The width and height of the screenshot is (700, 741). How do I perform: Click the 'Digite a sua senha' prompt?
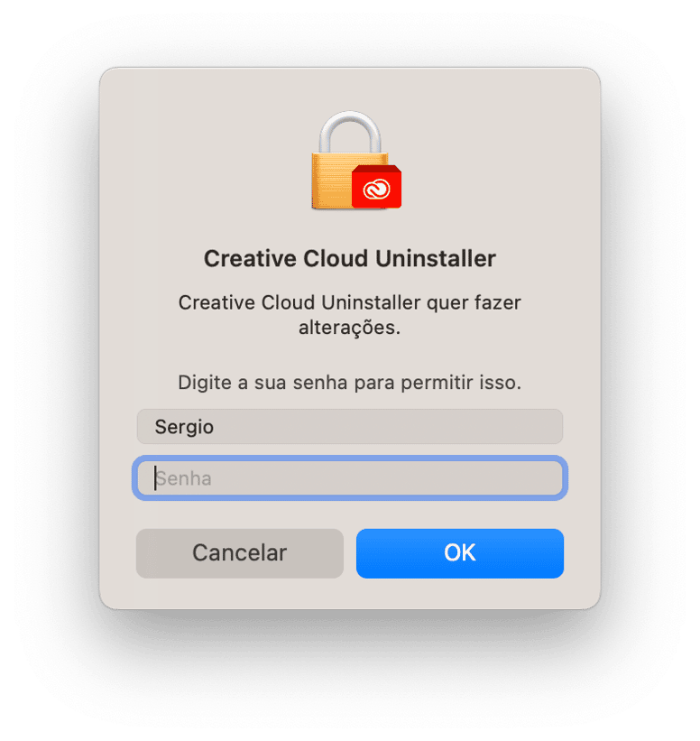coord(350,383)
